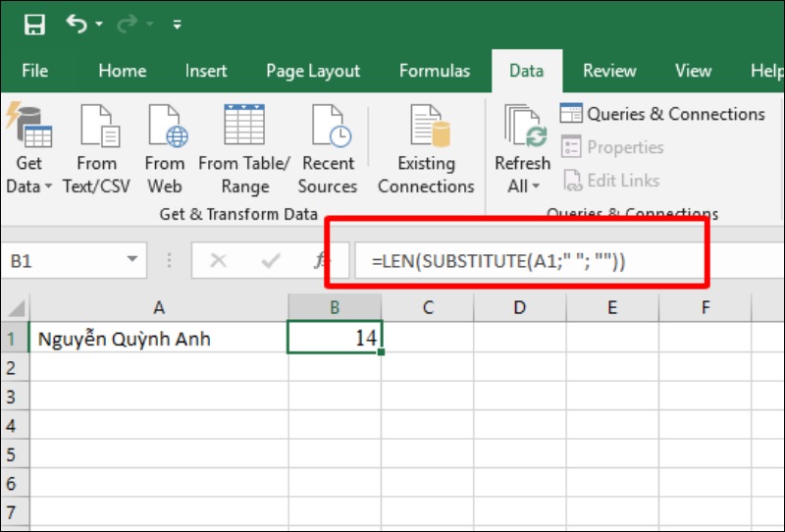
Task: Select column C header
Action: [x=428, y=307]
